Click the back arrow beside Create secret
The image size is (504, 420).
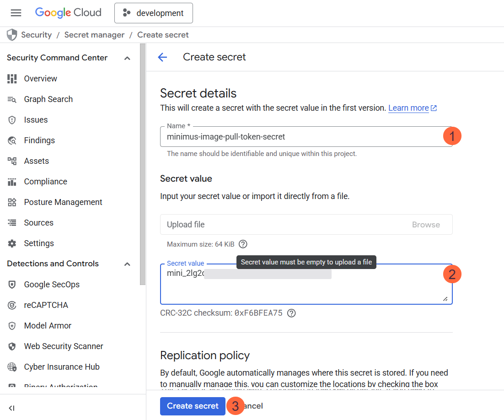[x=163, y=57]
